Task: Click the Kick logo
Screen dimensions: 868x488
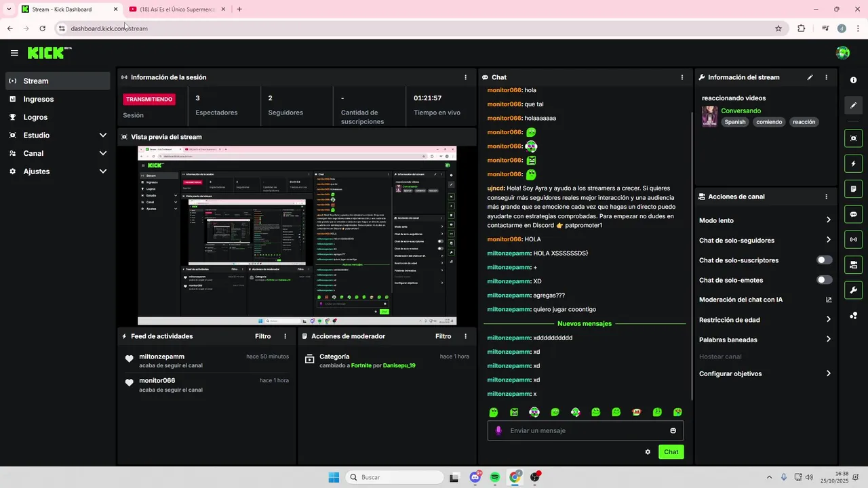Action: pos(50,53)
